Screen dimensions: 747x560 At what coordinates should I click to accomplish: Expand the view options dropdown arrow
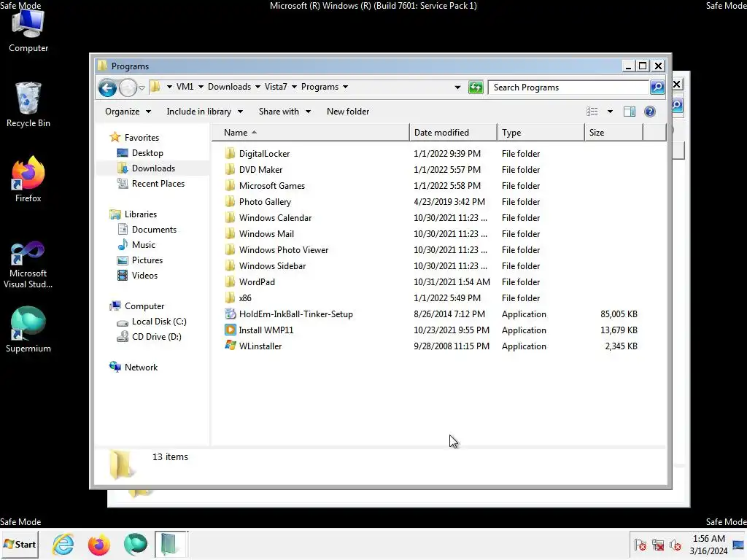point(610,112)
